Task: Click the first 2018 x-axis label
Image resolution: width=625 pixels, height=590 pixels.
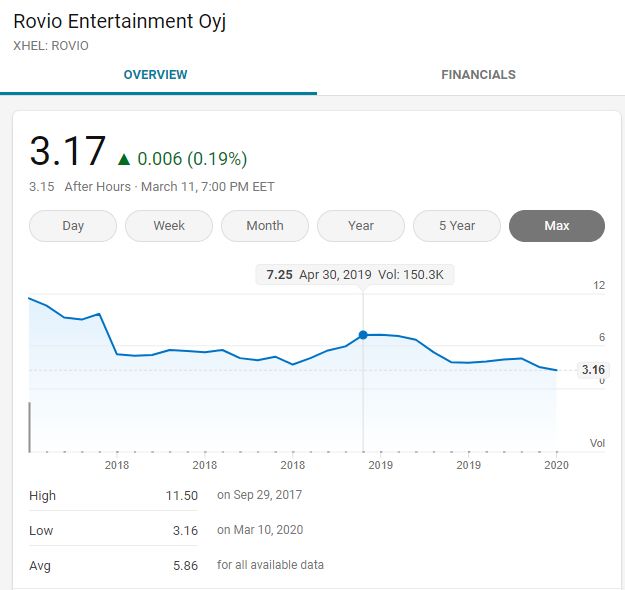Action: coord(117,465)
